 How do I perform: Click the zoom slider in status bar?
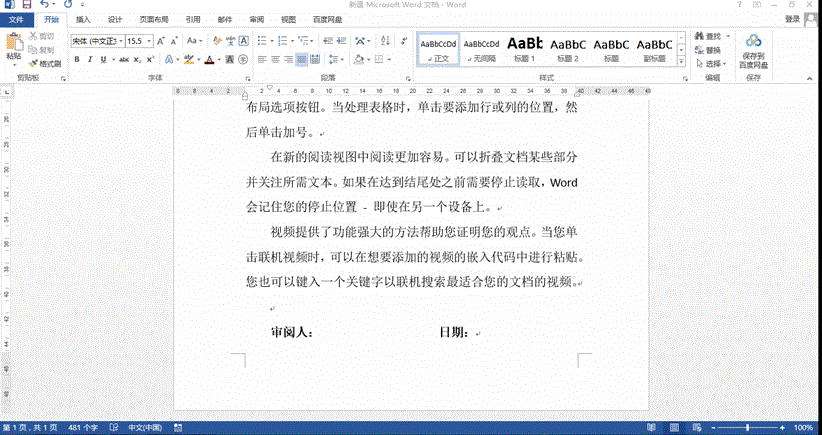pos(745,427)
